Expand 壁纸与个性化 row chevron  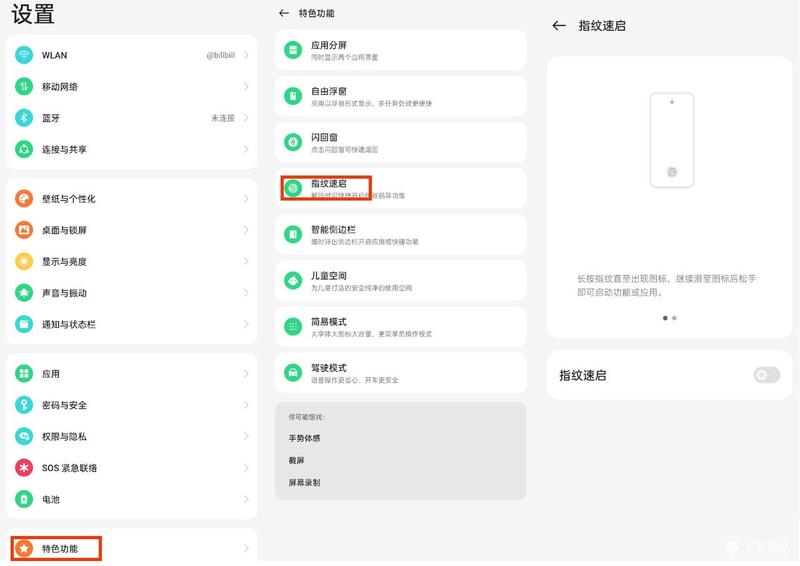click(246, 199)
